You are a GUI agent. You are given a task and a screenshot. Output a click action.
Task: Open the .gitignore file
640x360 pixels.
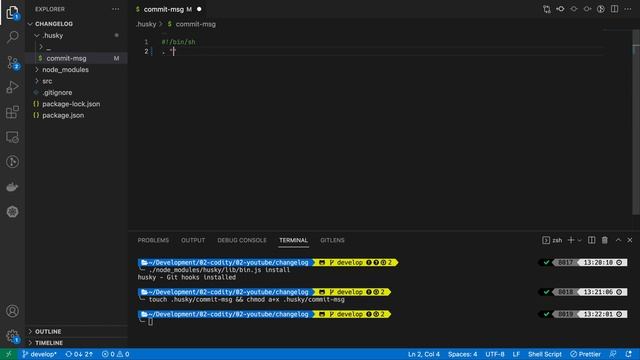(57, 92)
